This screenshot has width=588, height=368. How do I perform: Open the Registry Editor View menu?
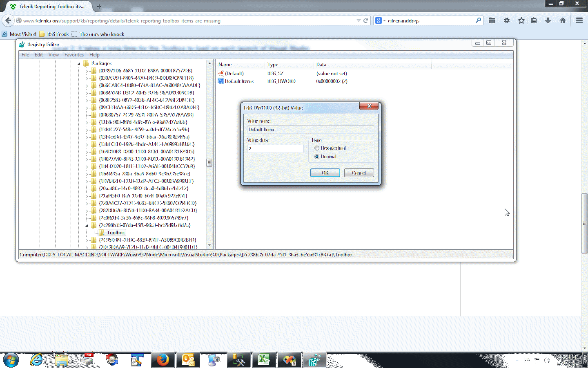(x=53, y=55)
